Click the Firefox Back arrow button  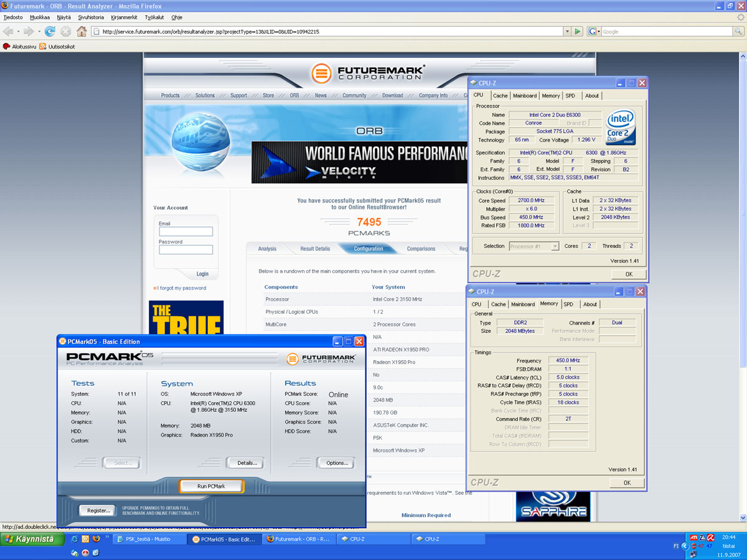(8, 31)
